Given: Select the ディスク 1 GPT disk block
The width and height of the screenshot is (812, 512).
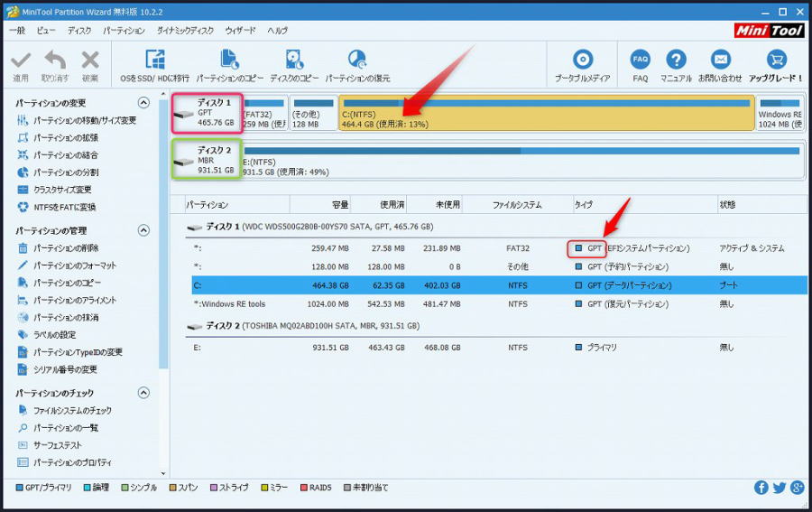Looking at the screenshot, I should pos(207,113).
